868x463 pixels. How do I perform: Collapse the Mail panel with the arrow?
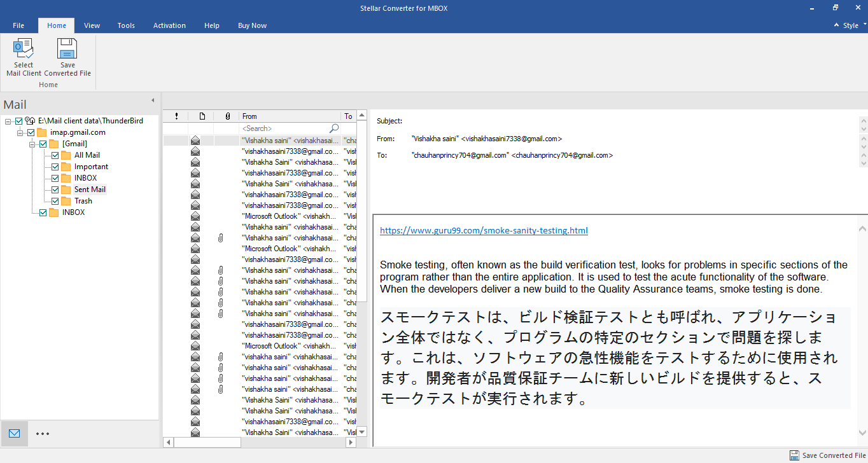pos(153,100)
